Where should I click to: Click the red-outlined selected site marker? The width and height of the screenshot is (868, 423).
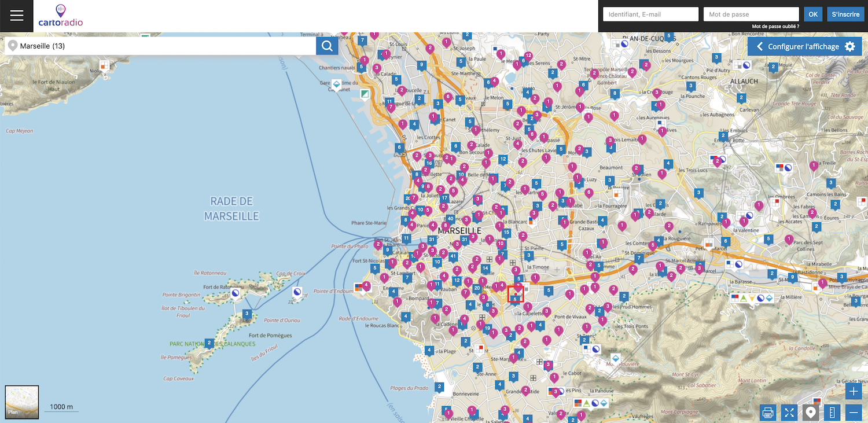click(x=515, y=294)
